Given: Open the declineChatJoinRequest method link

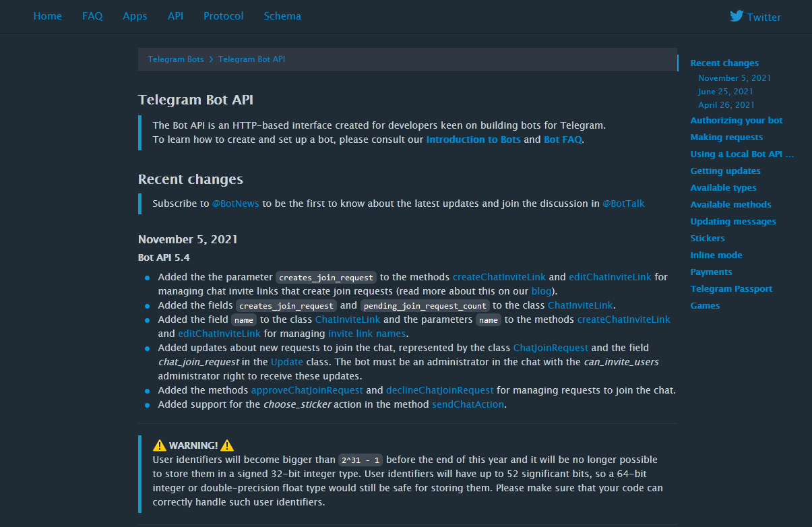Looking at the screenshot, I should (440, 390).
